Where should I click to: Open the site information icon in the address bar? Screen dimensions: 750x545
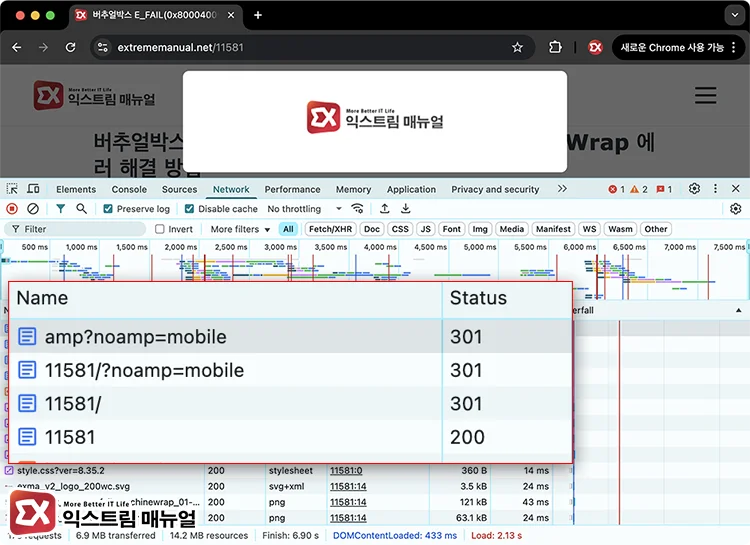point(102,47)
